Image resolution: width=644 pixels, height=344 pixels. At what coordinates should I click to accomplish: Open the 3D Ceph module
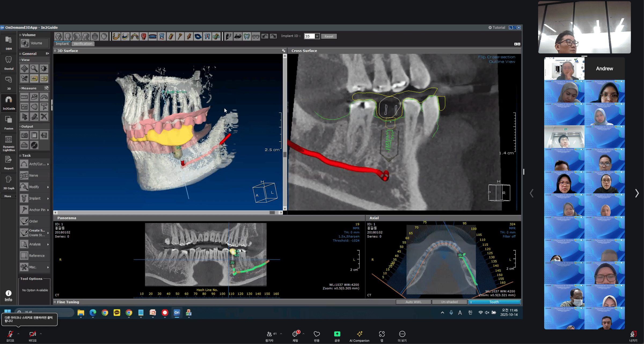coord(9,182)
